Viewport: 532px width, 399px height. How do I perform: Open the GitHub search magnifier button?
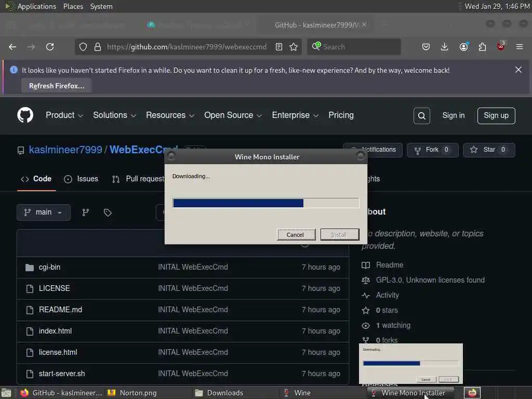point(422,116)
